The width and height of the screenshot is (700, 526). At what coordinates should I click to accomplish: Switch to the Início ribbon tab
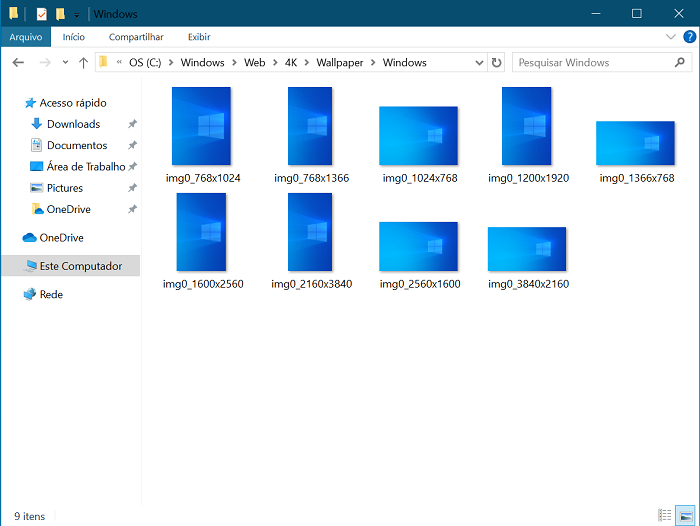(73, 37)
